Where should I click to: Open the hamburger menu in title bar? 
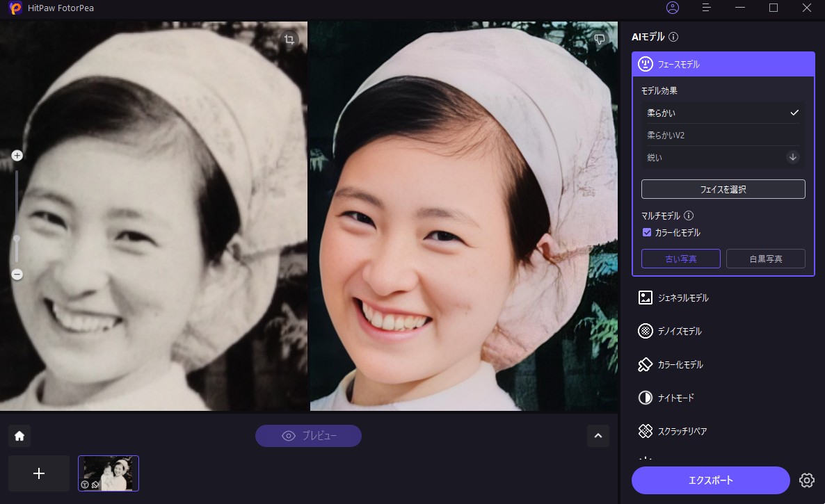click(706, 8)
